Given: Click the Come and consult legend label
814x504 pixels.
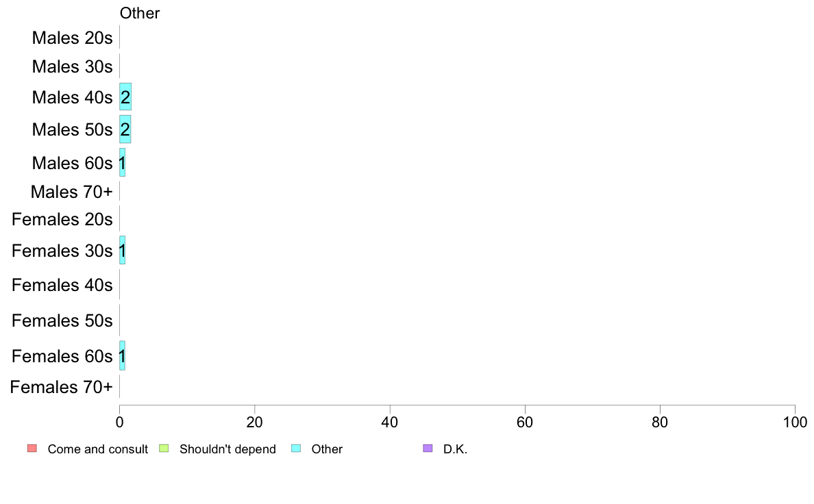Looking at the screenshot, I should (97, 449).
